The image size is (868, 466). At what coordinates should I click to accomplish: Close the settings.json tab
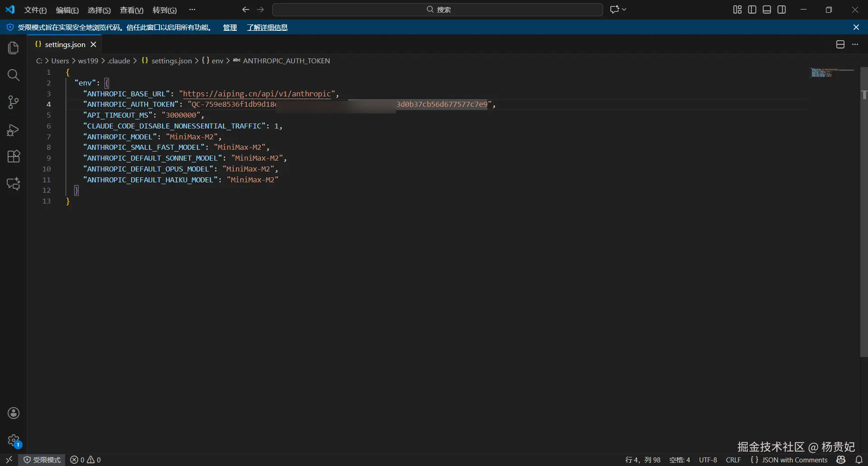point(94,44)
